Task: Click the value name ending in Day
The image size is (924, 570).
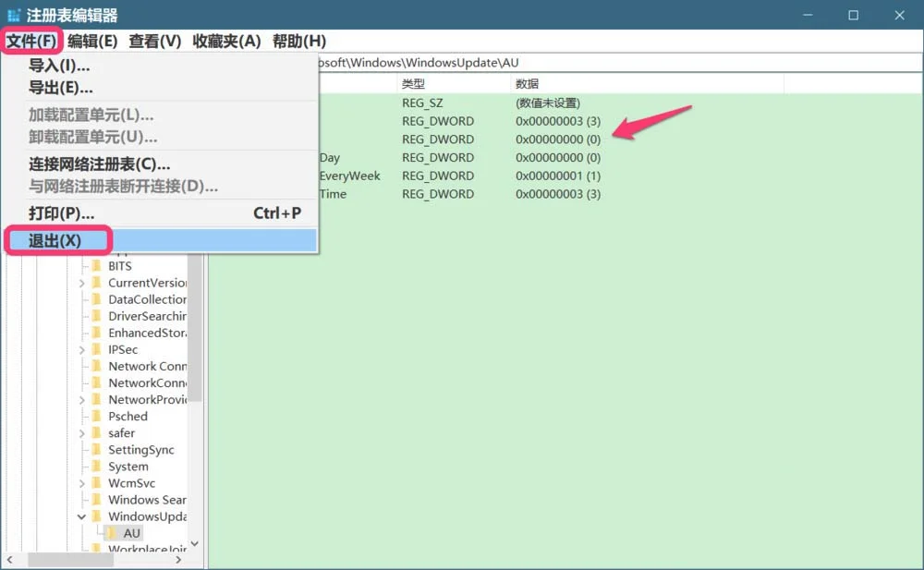Action: pos(330,157)
